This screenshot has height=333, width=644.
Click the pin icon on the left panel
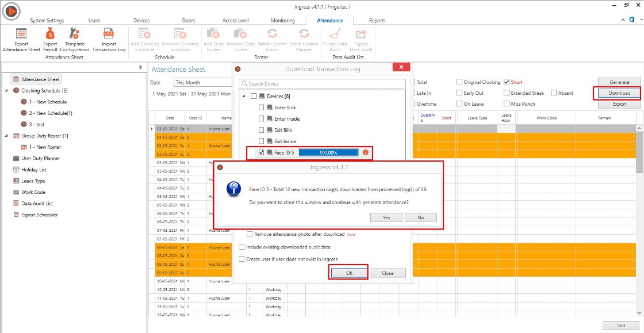[x=141, y=68]
